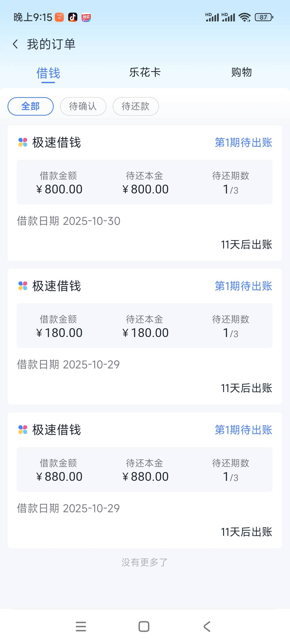
Task: Select the 全部 filter chip
Action: [x=31, y=106]
